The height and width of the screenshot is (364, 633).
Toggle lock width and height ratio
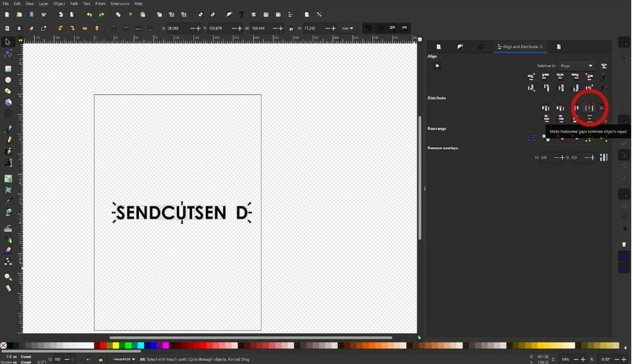[x=291, y=28]
